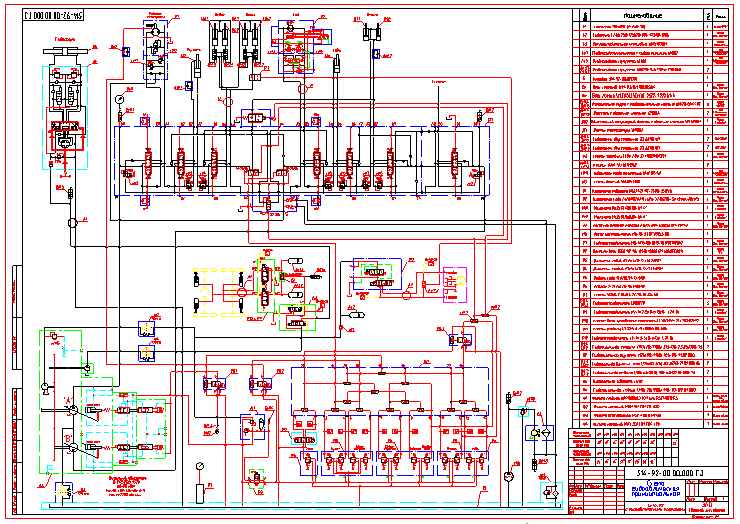Click the pressure gauge symbol above the valve block
The height and width of the screenshot is (524, 740).
(x=119, y=99)
